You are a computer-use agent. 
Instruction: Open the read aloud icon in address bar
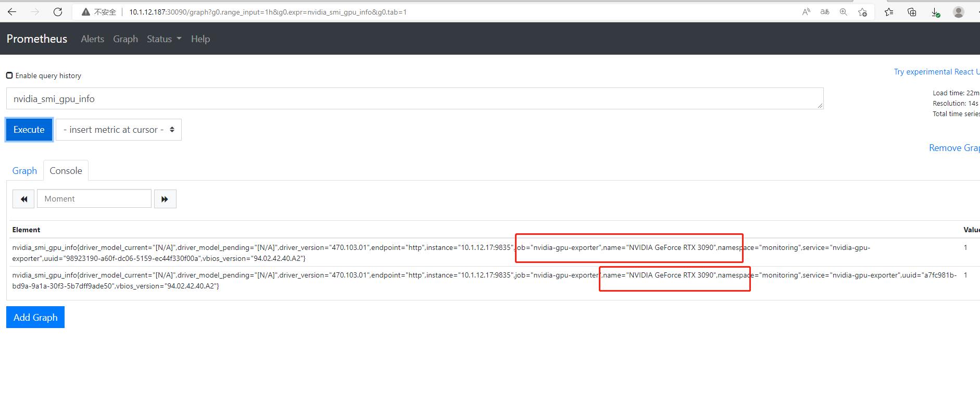[x=806, y=12]
